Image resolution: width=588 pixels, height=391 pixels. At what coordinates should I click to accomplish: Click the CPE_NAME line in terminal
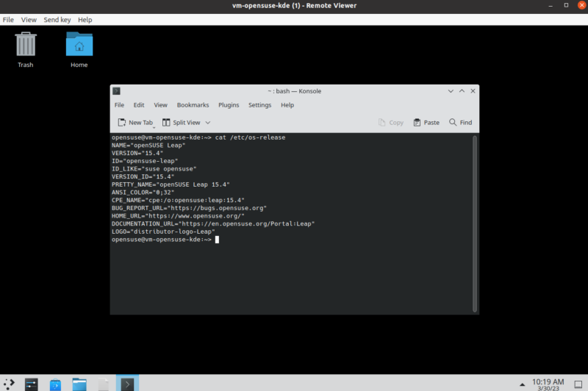click(178, 200)
